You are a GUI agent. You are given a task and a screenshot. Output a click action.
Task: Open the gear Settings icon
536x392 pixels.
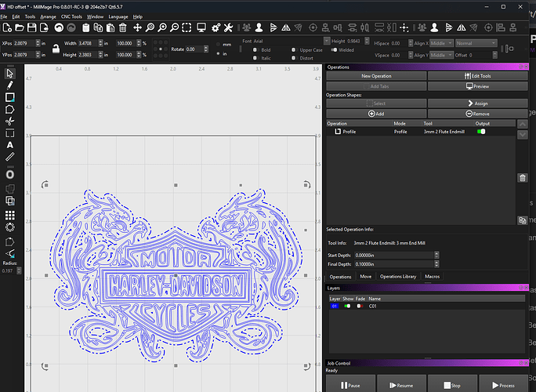click(216, 28)
